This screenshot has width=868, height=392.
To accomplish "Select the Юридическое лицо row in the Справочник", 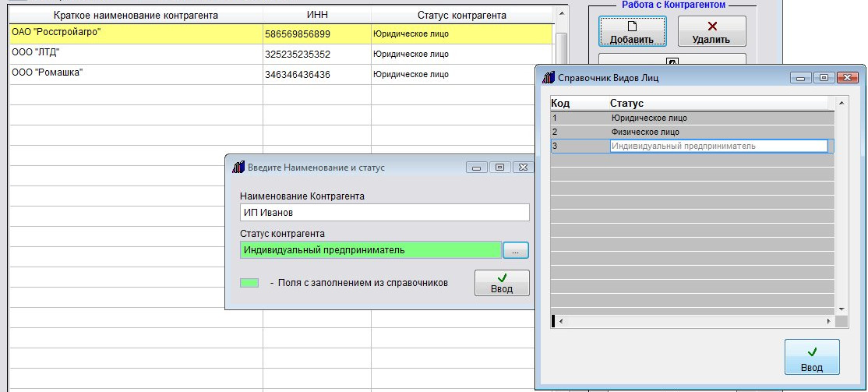I will tap(692, 118).
